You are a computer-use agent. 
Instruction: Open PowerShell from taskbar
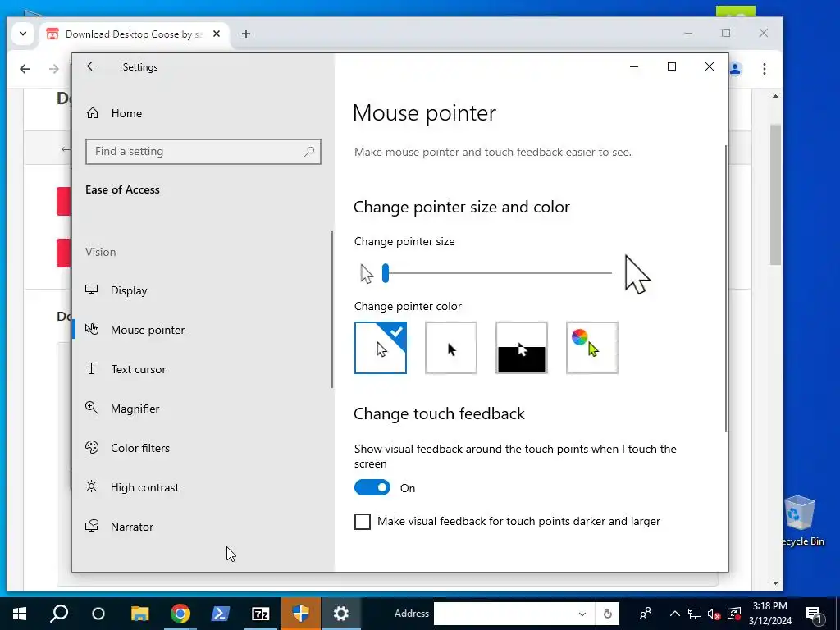point(220,614)
